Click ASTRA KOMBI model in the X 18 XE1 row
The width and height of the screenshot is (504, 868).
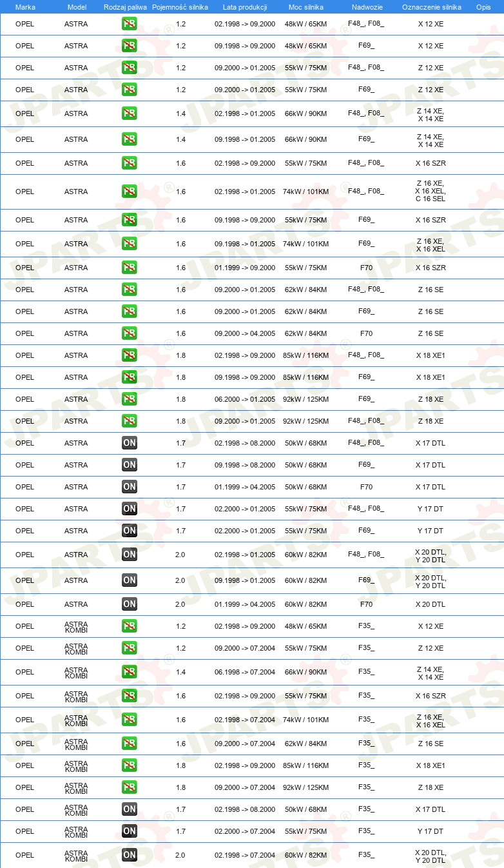[x=76, y=765]
